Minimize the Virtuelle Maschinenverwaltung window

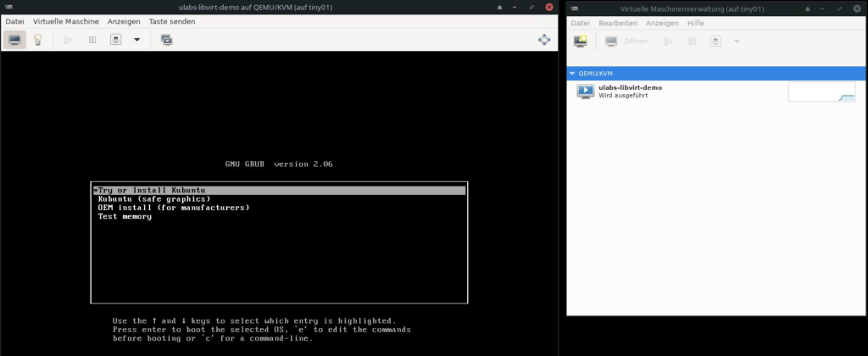(824, 8)
